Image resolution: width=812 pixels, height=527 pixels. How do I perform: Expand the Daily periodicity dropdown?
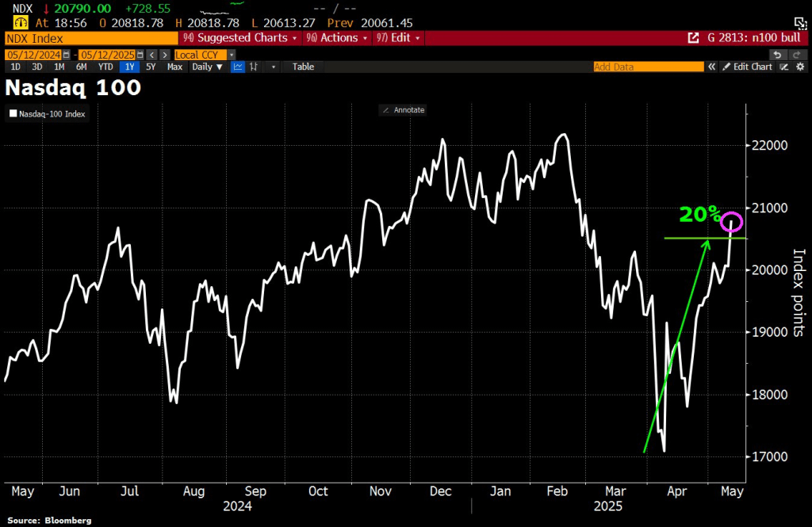click(208, 67)
